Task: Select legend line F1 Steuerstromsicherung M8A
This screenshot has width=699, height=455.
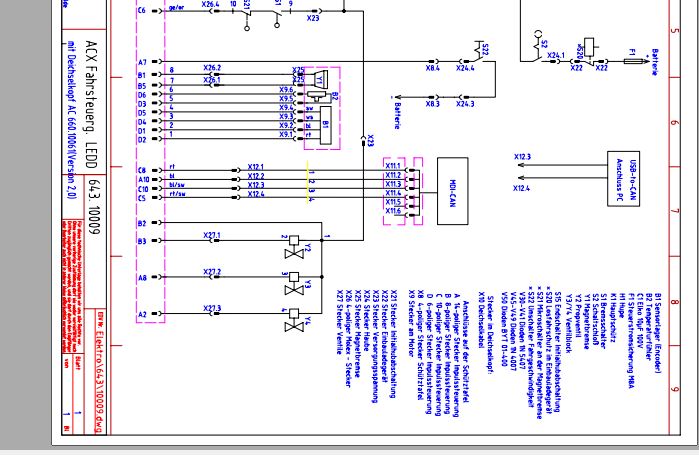Action: pos(630,340)
